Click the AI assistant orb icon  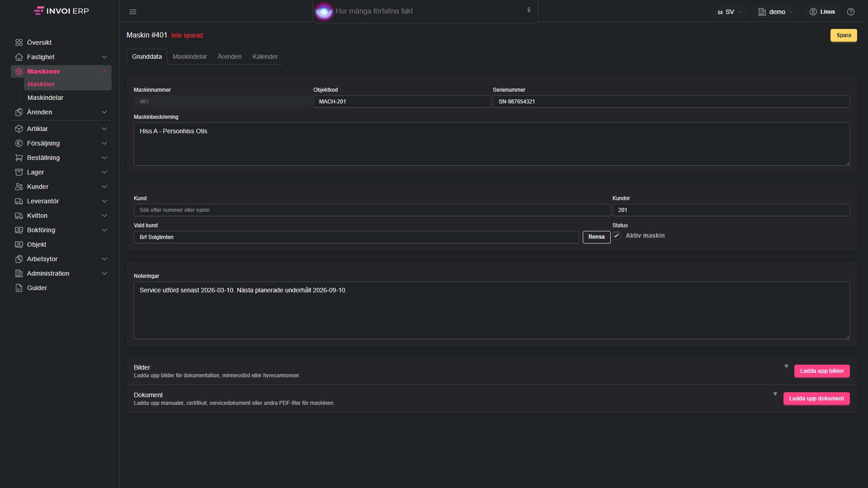click(324, 11)
